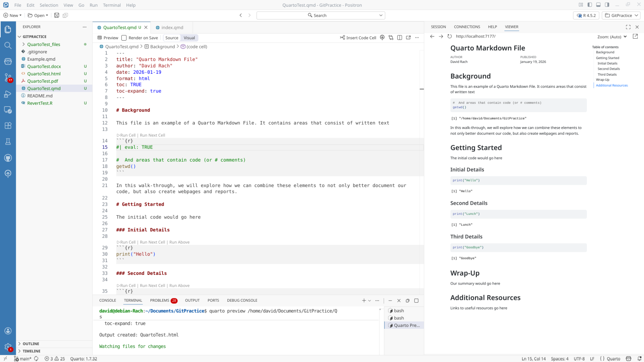Click Insert Code Cell button
Image resolution: width=644 pixels, height=362 pixels.
tap(358, 38)
